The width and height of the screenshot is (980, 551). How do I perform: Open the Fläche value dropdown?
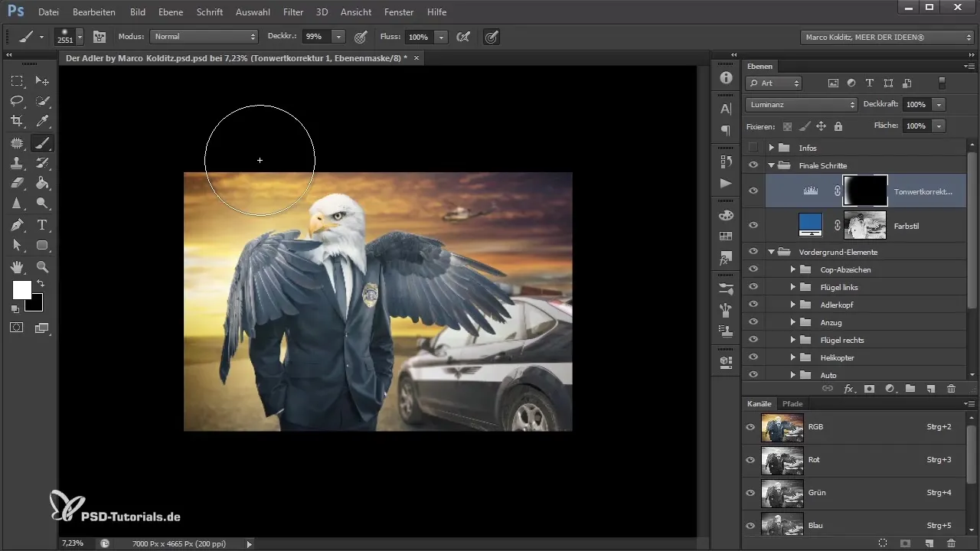[939, 126]
